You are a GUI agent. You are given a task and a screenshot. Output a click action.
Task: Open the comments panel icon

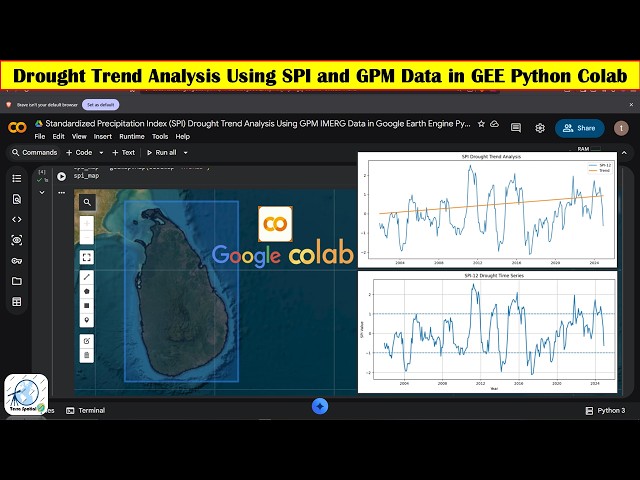coord(516,128)
